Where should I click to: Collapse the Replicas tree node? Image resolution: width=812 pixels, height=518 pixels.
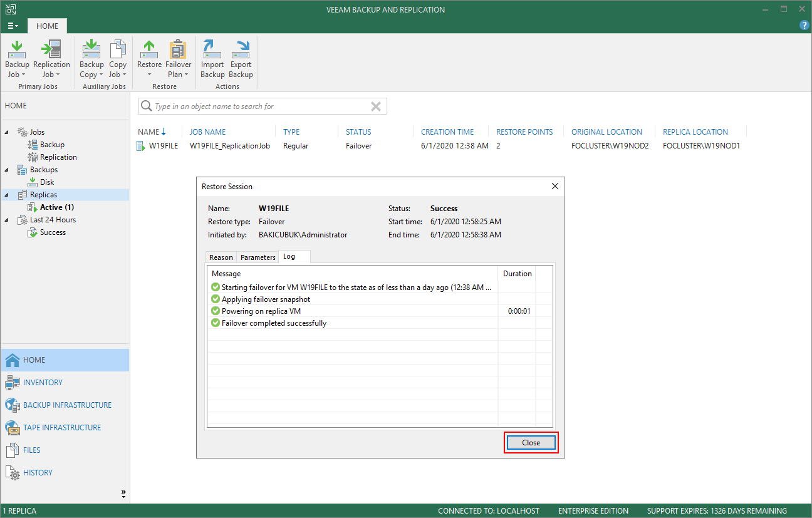click(8, 195)
